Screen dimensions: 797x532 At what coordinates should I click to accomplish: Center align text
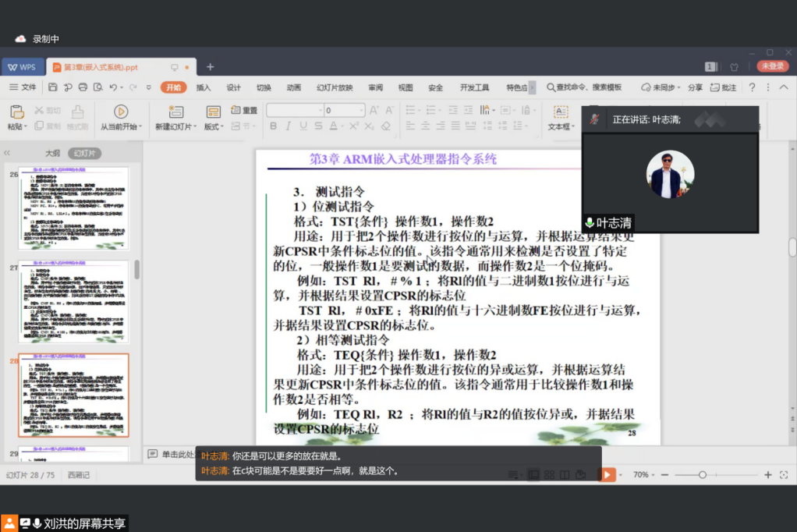(x=426, y=126)
